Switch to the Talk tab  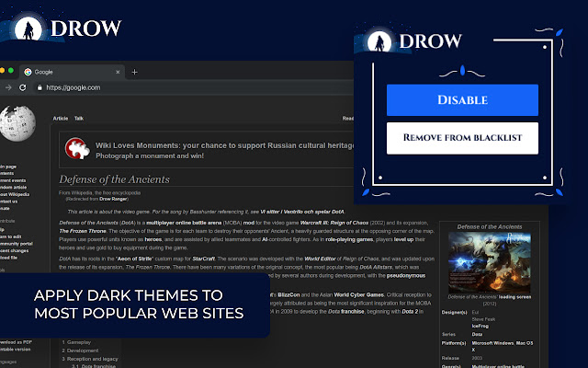point(79,119)
